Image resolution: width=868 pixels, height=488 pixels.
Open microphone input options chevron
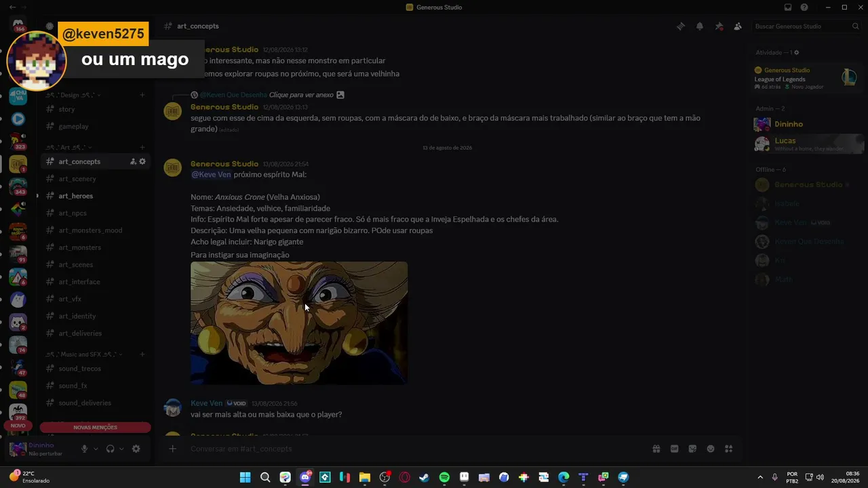point(96,449)
